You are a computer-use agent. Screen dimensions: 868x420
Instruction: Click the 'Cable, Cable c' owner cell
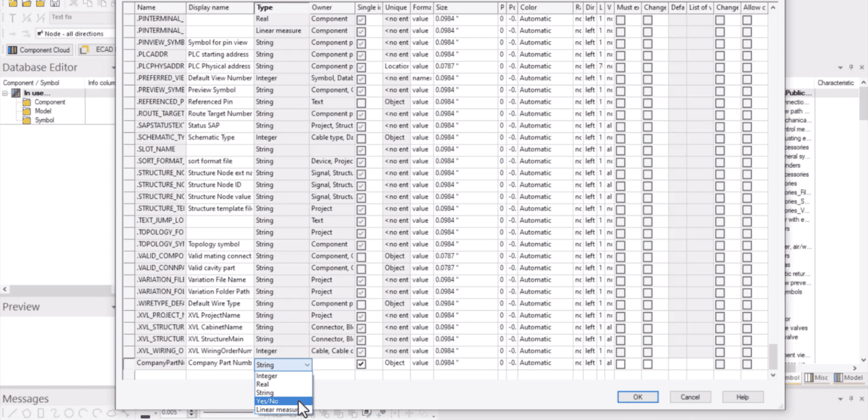click(x=332, y=351)
